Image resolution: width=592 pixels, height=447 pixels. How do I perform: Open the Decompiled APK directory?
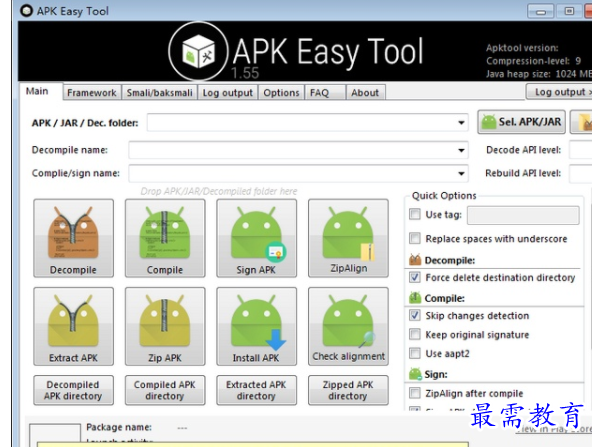(x=74, y=390)
